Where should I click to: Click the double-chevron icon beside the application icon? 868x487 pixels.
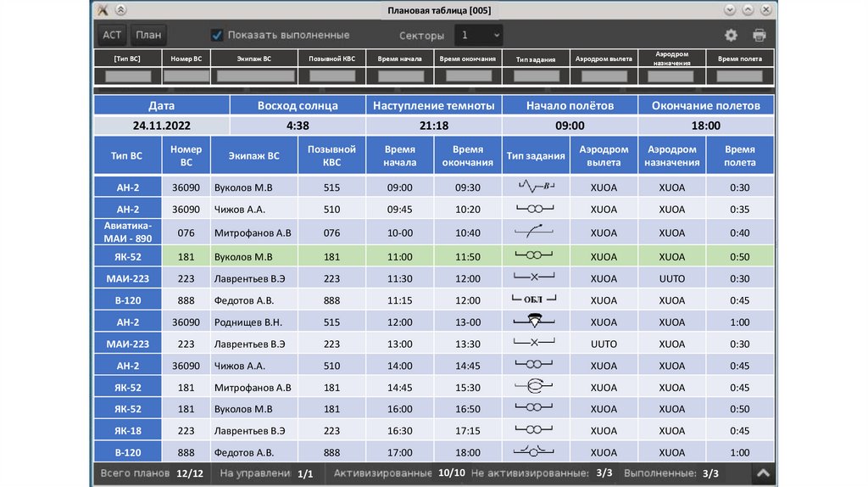tap(120, 10)
